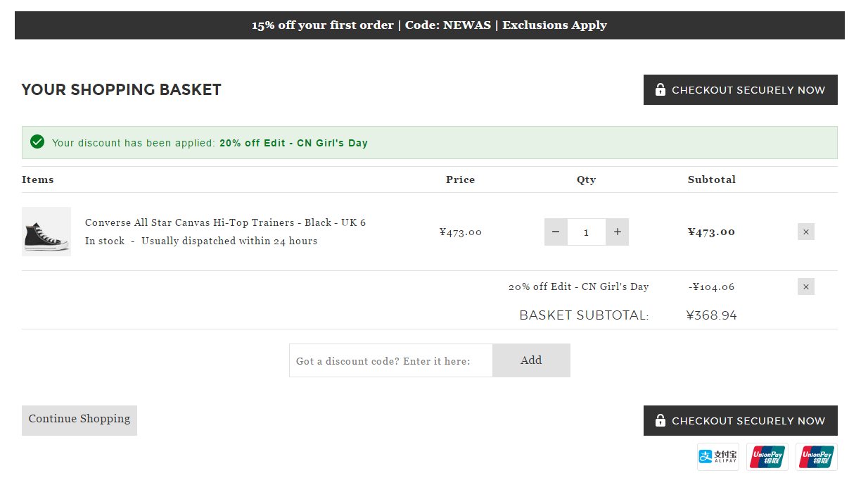868x504 pixels.
Task: Click the Continue Shopping button
Action: [79, 420]
